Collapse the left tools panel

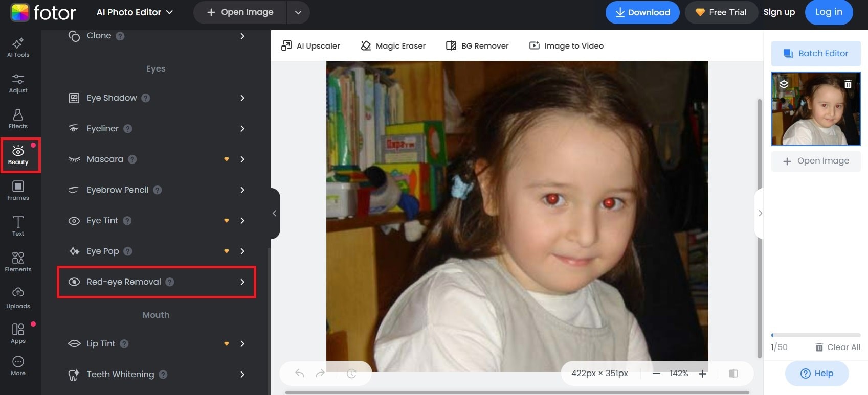tap(275, 213)
